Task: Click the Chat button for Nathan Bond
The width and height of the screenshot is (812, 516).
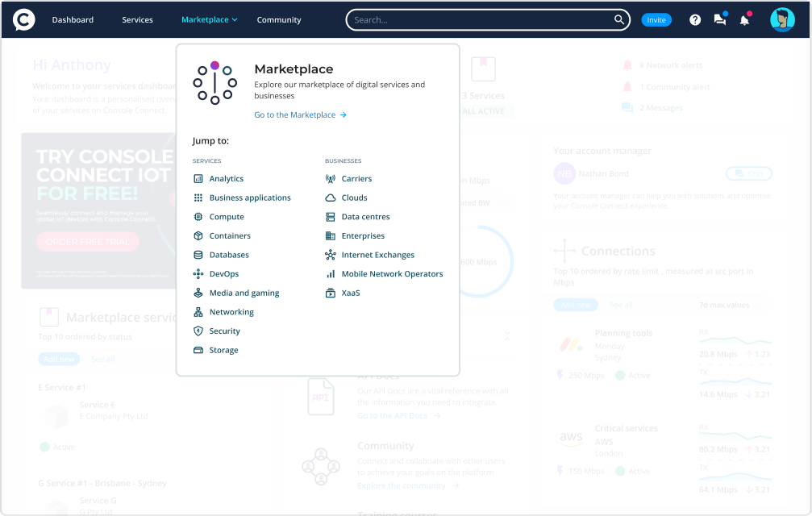Action: [749, 173]
